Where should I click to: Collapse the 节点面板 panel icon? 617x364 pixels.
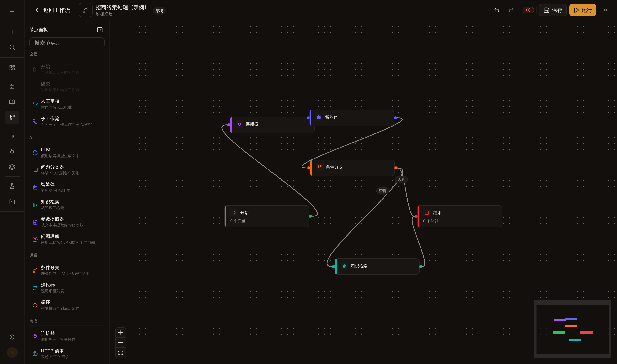[100, 30]
